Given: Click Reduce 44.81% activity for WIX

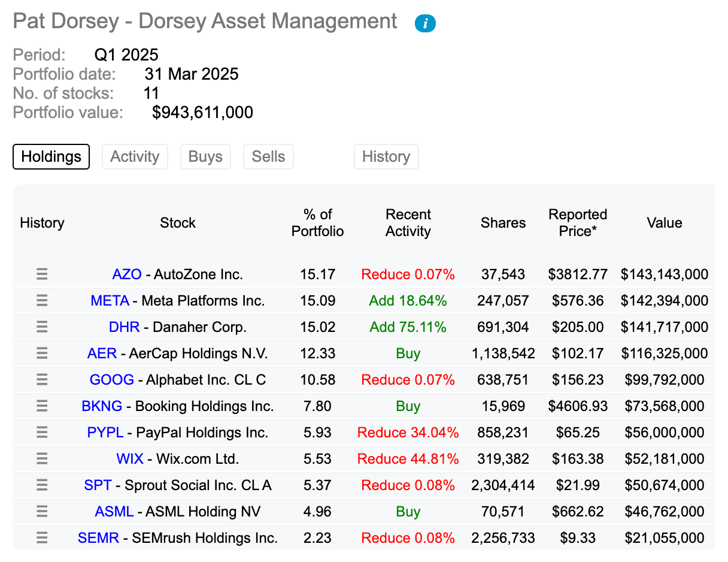Looking at the screenshot, I should 408,459.
